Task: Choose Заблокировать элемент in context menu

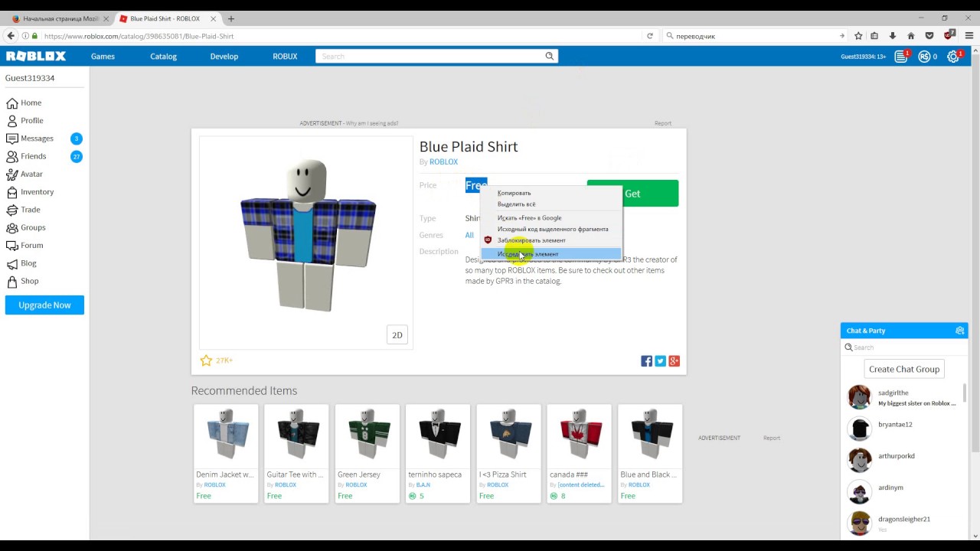Action: coord(551,240)
